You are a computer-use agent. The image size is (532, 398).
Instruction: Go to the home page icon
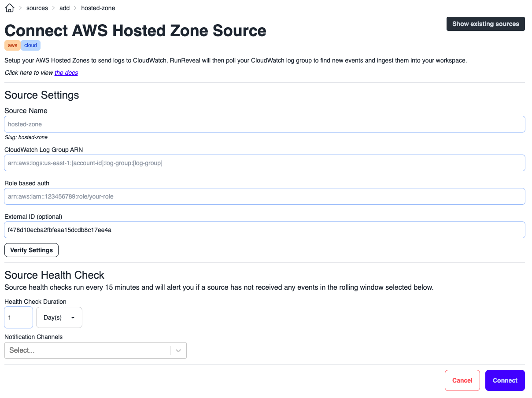[10, 8]
